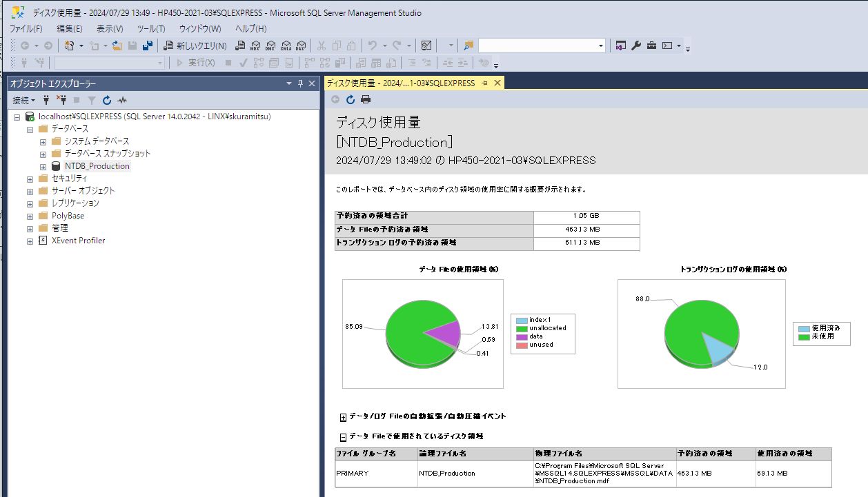This screenshot has width=868, height=497.
Task: Click the Save All disks icon
Action: click(x=147, y=45)
